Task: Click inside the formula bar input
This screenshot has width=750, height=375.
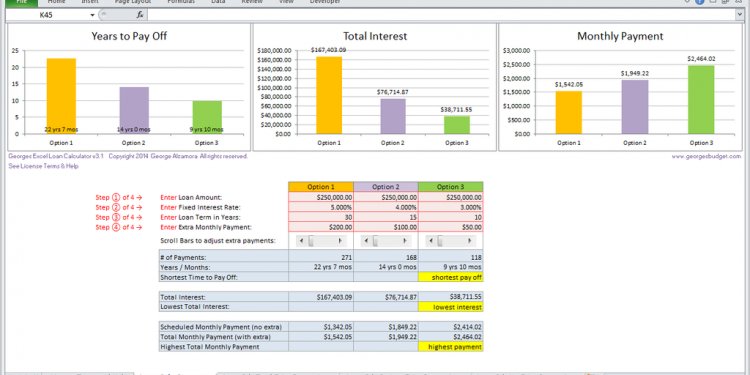Action: click(x=442, y=15)
